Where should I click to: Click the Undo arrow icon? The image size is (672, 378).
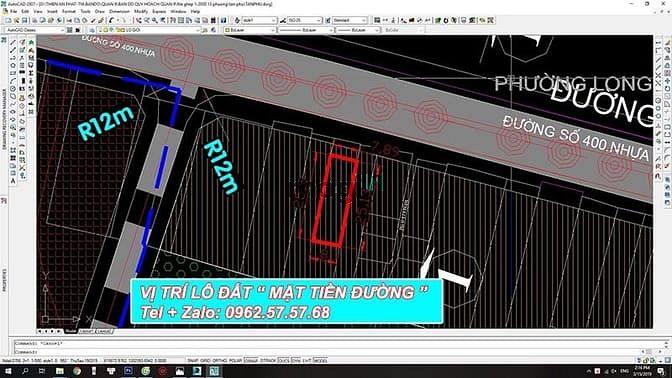(x=111, y=20)
